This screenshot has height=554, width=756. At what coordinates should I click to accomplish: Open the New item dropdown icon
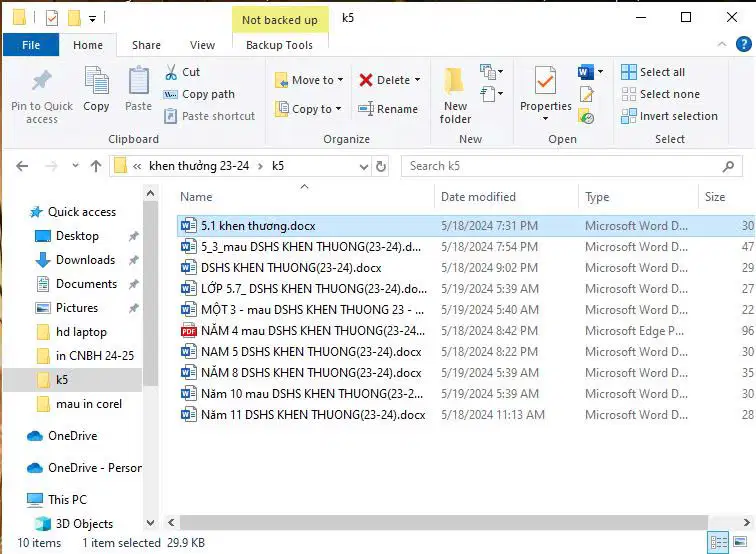coord(491,72)
